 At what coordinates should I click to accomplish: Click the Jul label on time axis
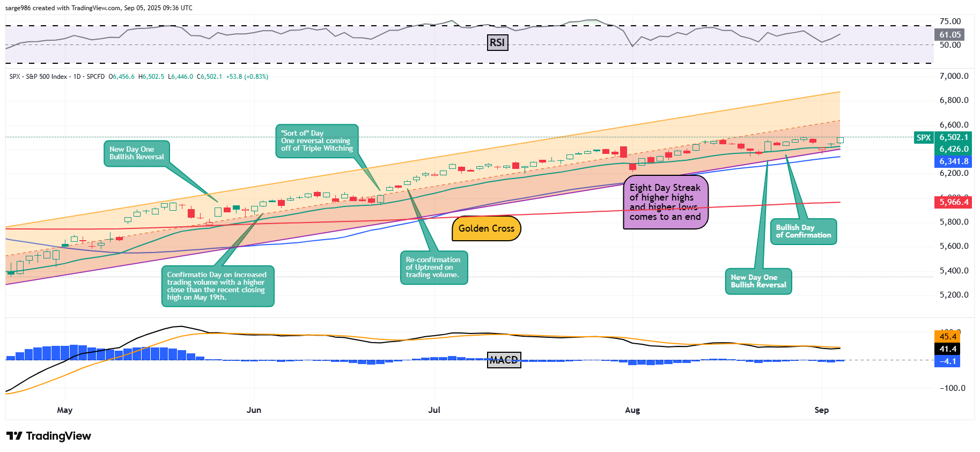click(434, 410)
